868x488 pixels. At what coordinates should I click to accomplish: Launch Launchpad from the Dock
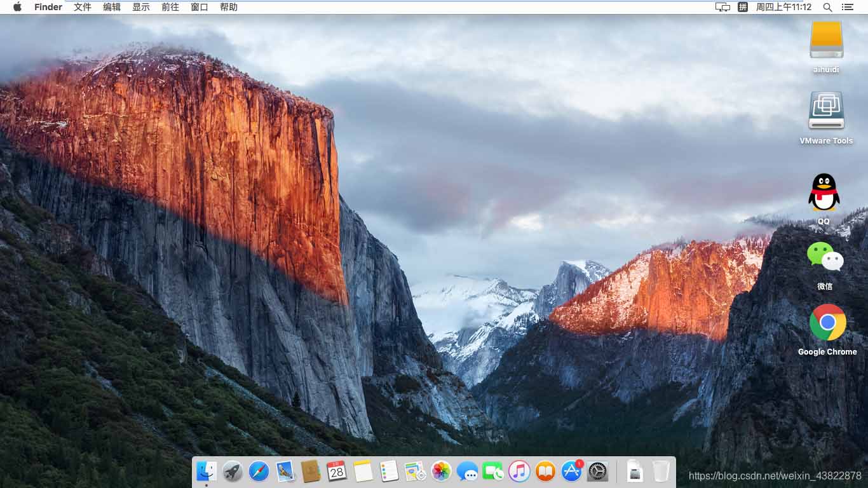(233, 471)
